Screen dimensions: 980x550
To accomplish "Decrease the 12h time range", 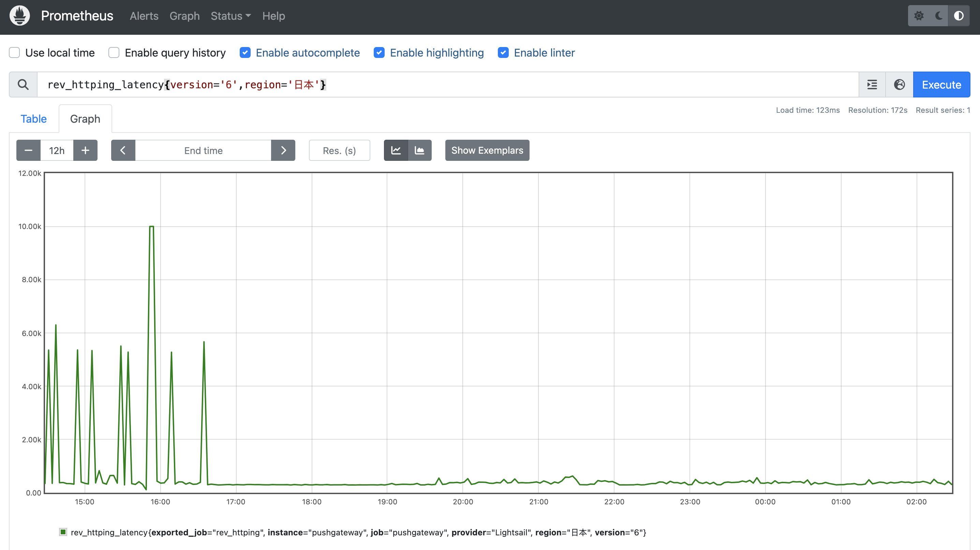I will point(28,150).
